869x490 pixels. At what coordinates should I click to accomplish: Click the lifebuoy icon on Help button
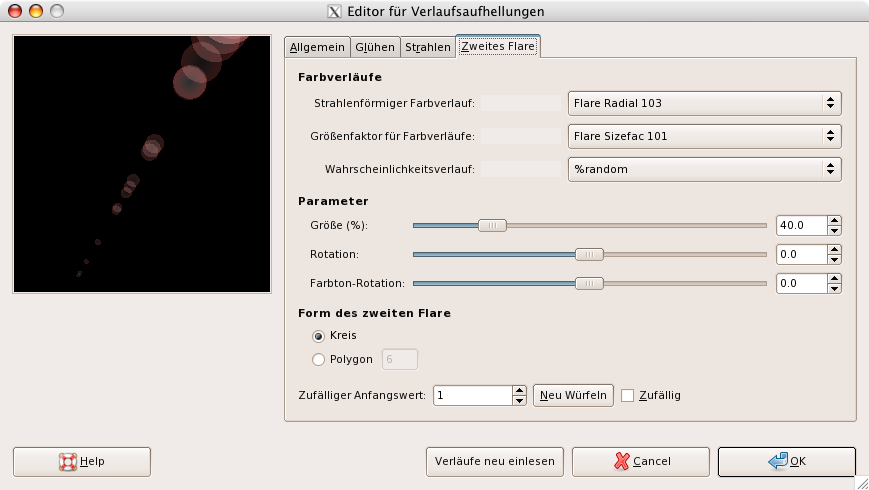68,462
